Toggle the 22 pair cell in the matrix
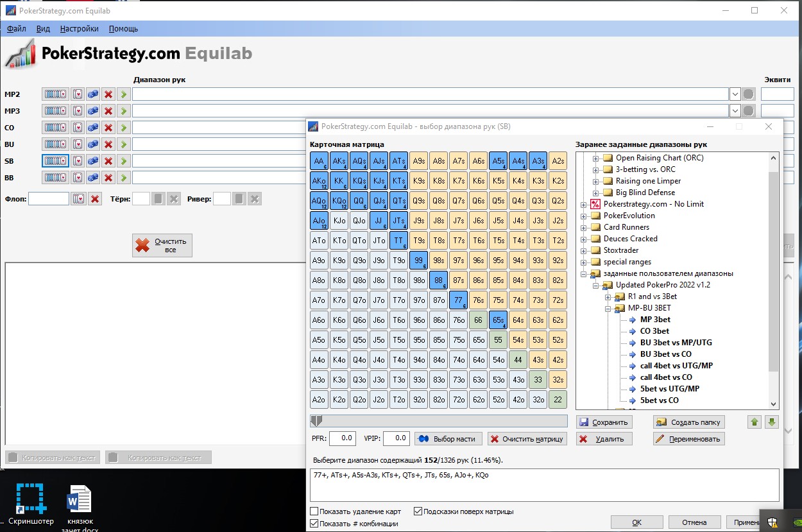The width and height of the screenshot is (802, 532). (558, 400)
